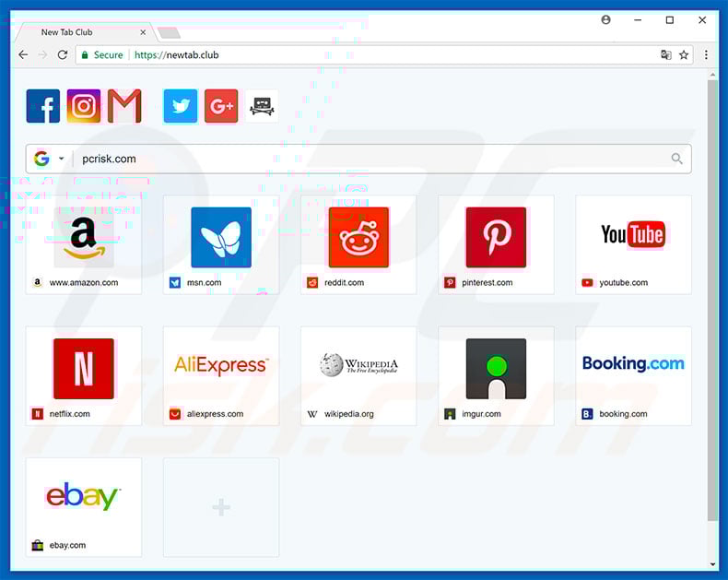Click the magnifying glass search icon
Screen dimensions: 728x580
tap(676, 159)
